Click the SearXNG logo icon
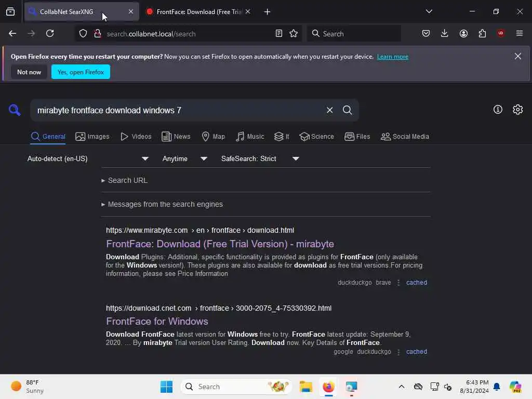The height and width of the screenshot is (399, 532). [15, 110]
